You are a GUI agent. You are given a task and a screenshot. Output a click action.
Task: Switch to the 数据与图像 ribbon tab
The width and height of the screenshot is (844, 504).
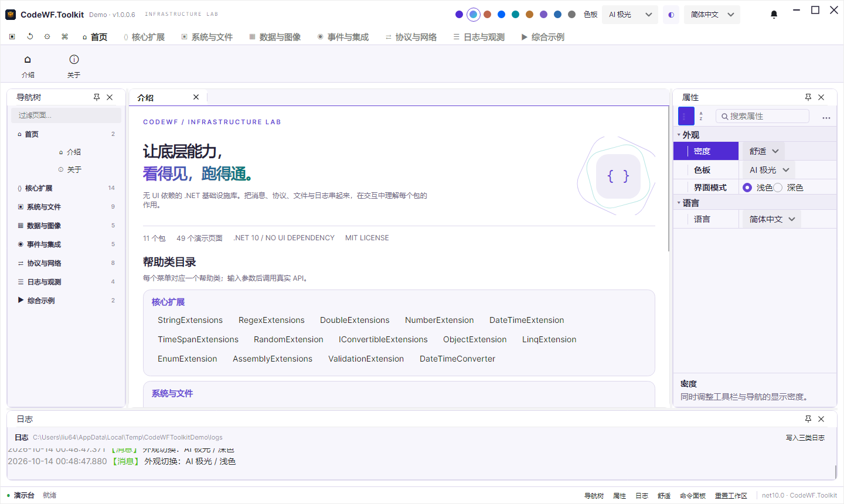click(275, 37)
